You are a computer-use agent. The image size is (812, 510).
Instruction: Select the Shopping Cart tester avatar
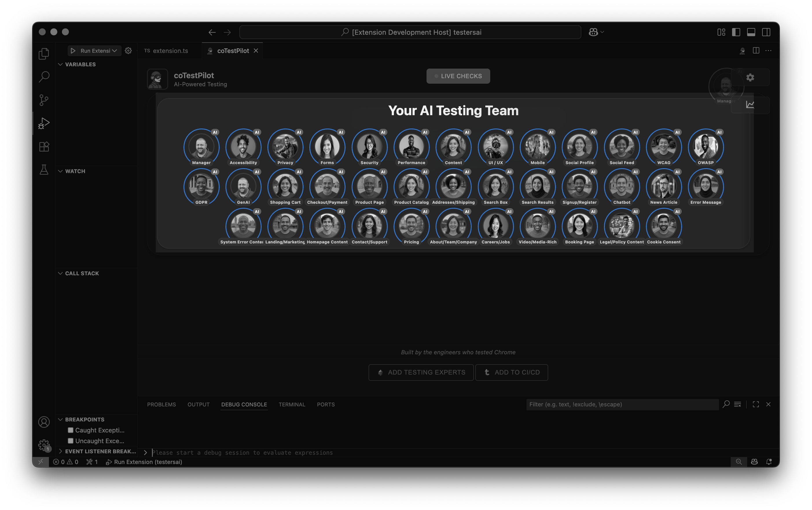point(285,186)
